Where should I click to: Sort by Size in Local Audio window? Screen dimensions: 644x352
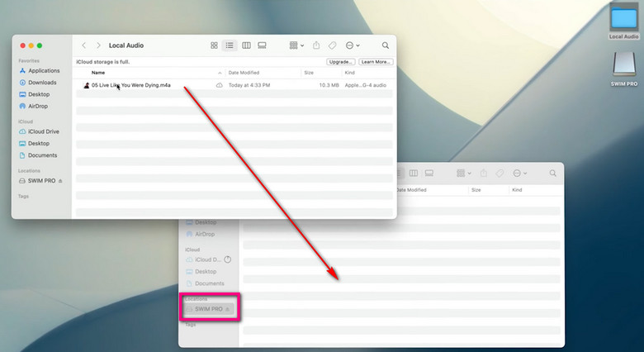click(x=309, y=73)
